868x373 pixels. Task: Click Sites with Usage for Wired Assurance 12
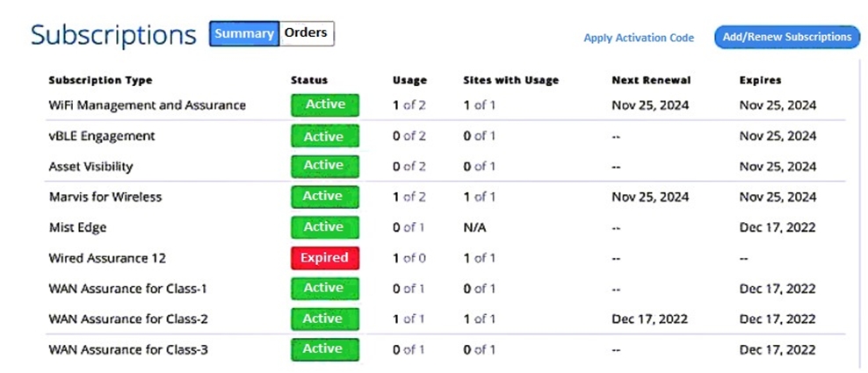coord(480,258)
